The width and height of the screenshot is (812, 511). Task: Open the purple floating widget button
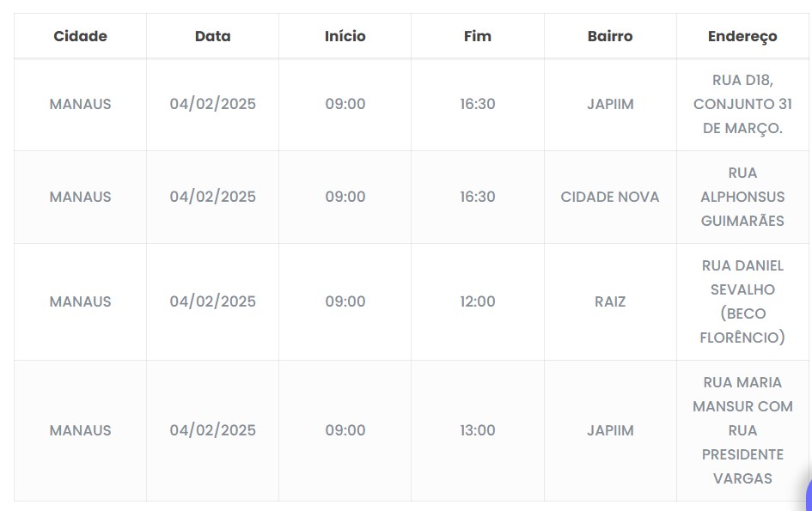pyautogui.click(x=808, y=496)
